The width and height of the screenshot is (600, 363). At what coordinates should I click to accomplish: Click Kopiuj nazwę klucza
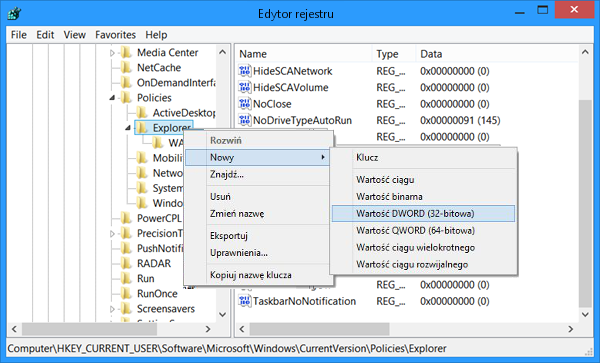pos(257,275)
